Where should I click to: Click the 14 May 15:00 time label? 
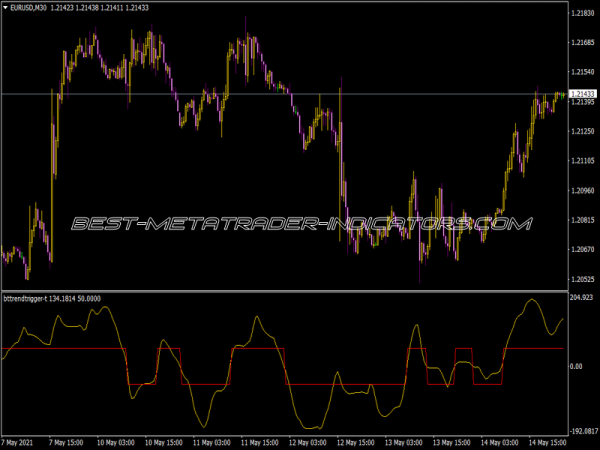click(549, 441)
